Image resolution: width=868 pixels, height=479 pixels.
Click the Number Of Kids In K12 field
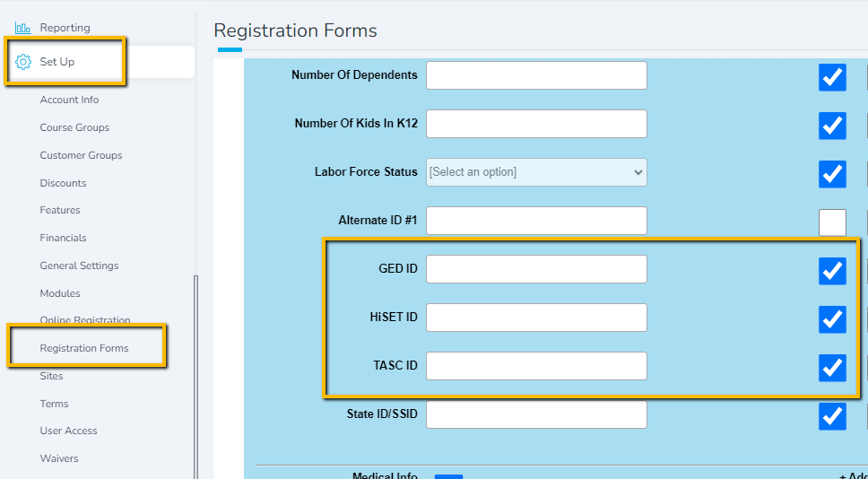[536, 124]
